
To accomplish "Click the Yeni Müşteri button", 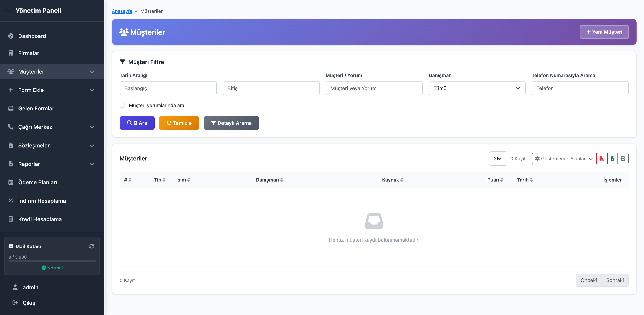I will click(604, 32).
